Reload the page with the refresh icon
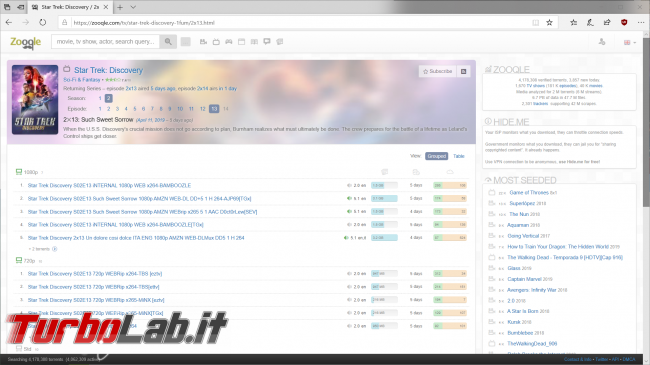650x365 pixels. (x=43, y=22)
